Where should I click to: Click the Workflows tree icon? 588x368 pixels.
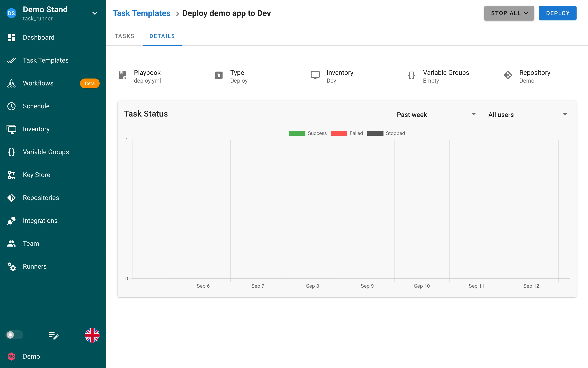[11, 83]
